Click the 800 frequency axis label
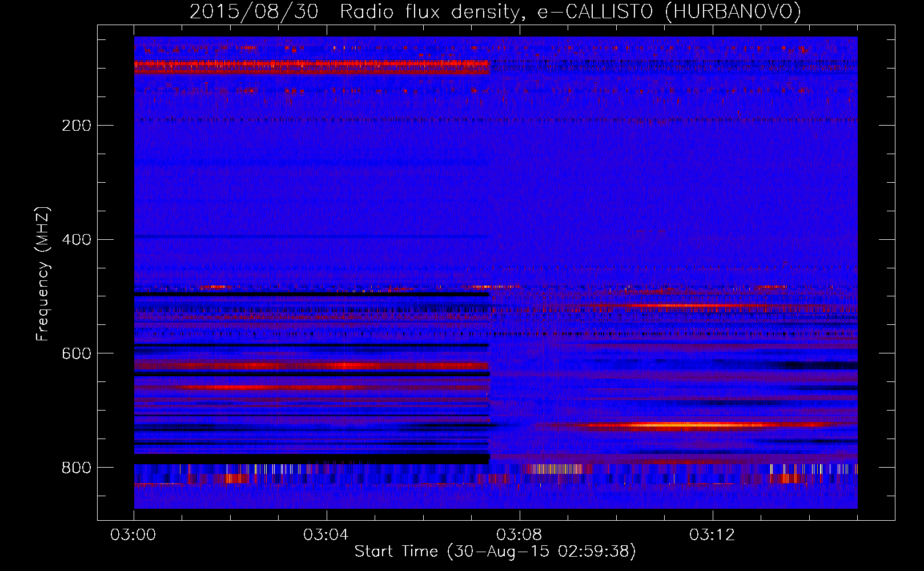This screenshot has width=924, height=571. (x=76, y=468)
